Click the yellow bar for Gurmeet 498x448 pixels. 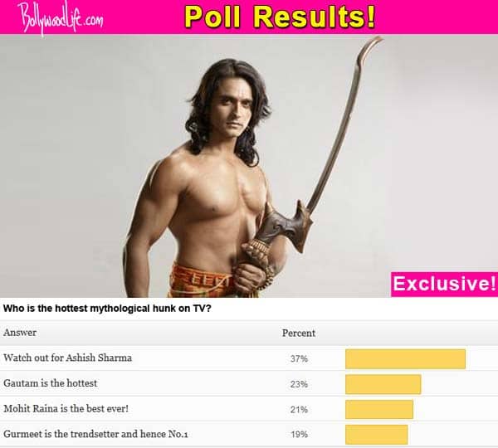(377, 435)
